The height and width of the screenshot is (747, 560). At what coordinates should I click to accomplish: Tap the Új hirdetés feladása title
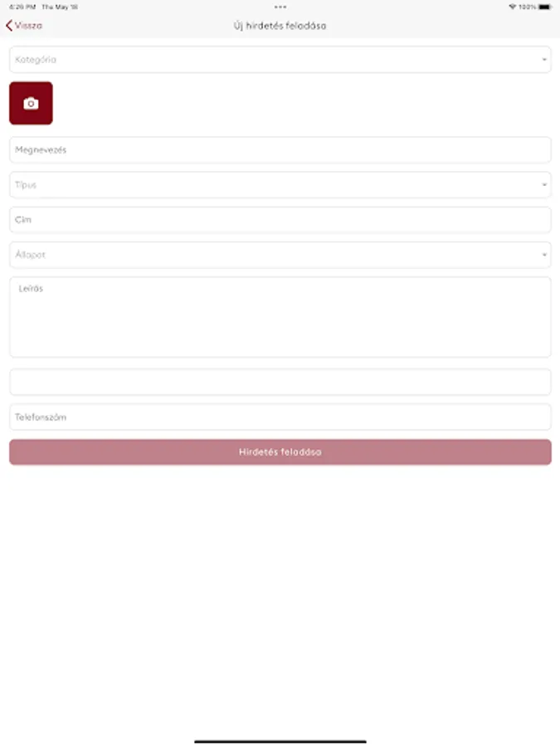tap(280, 26)
